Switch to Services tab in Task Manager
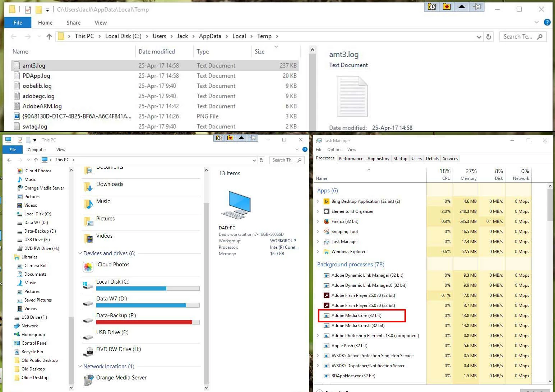 [x=450, y=159]
